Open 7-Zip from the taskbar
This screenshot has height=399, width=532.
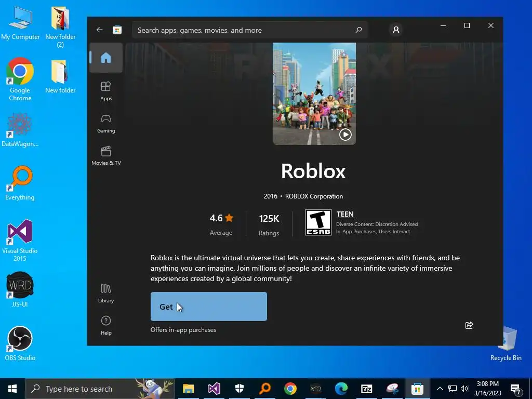point(367,389)
